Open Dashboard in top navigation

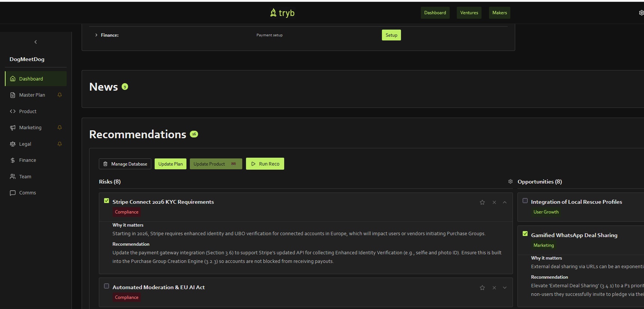click(435, 13)
